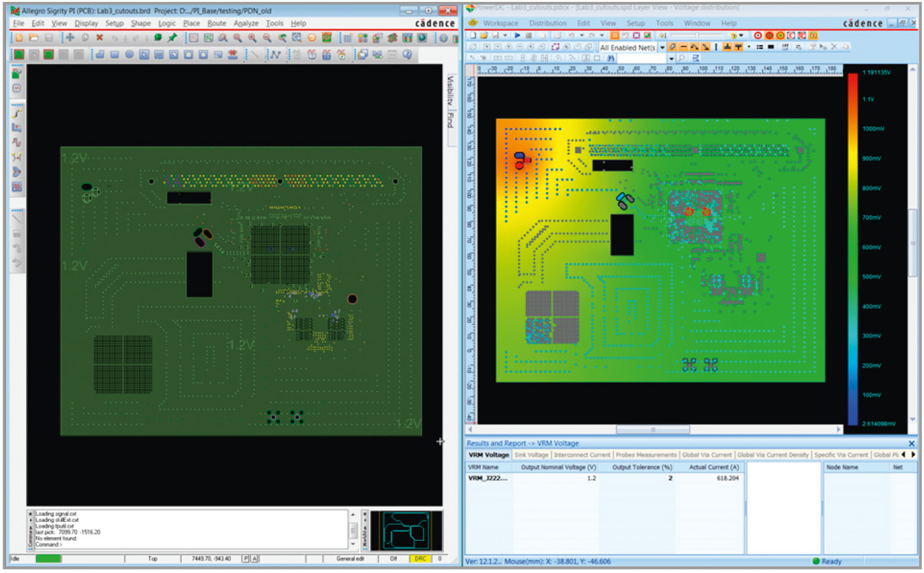The image size is (924, 573).
Task: Open the All Enabled Nets dropdown
Action: pyautogui.click(x=662, y=47)
